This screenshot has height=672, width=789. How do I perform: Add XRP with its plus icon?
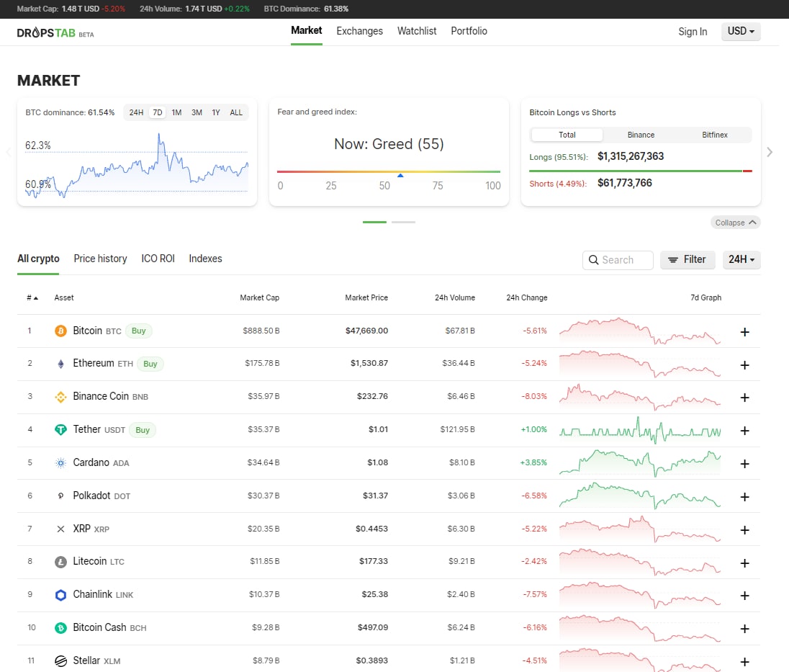click(744, 530)
